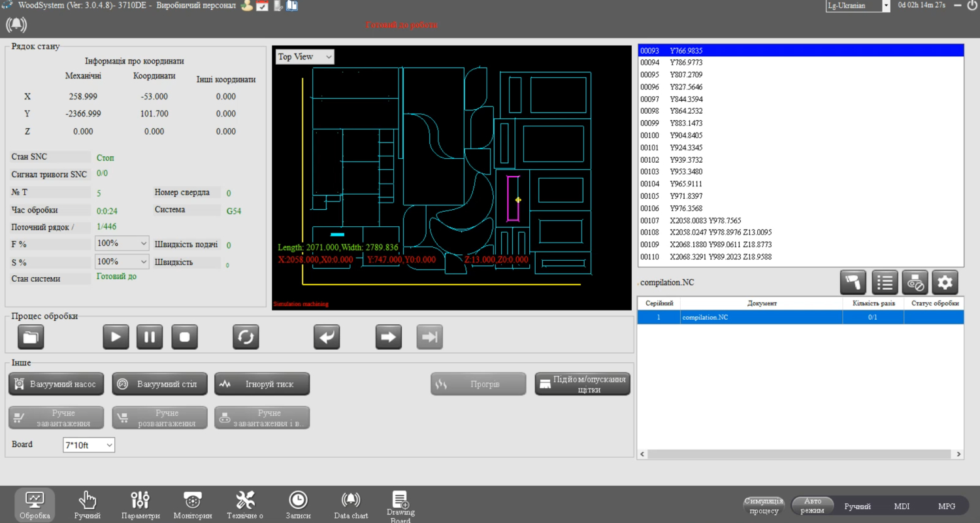980x523 pixels.
Task: Open Технічне обслуговування tools icon
Action: coord(245,502)
